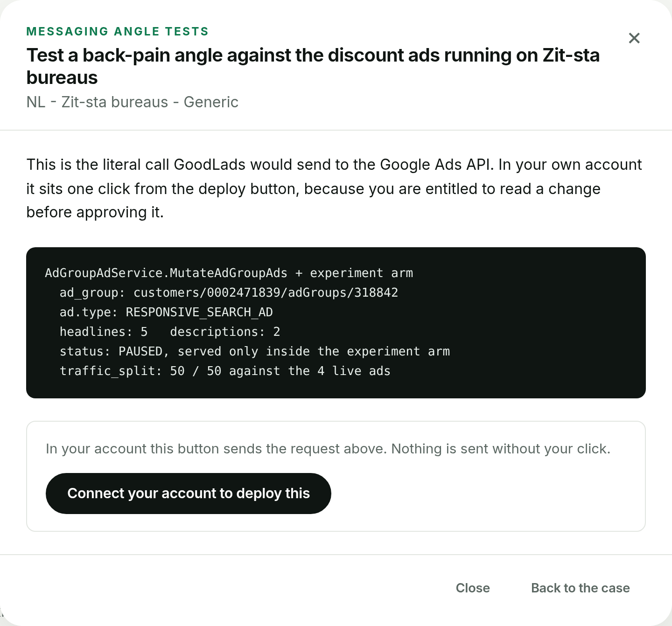Click the Messaging Angle Tests category label

(x=118, y=31)
